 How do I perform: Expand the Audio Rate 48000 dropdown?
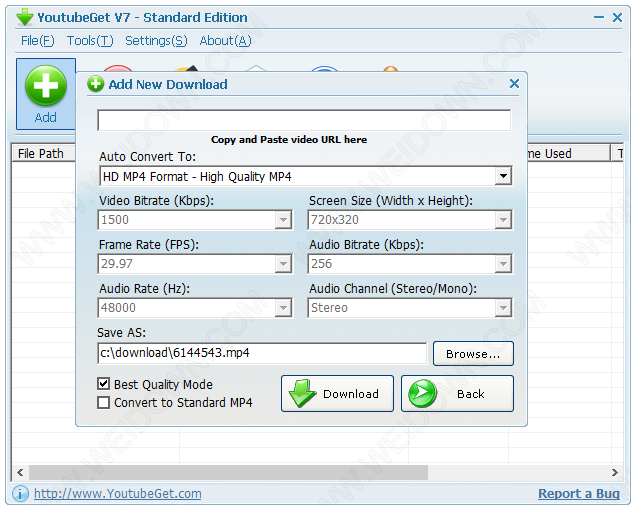283,308
